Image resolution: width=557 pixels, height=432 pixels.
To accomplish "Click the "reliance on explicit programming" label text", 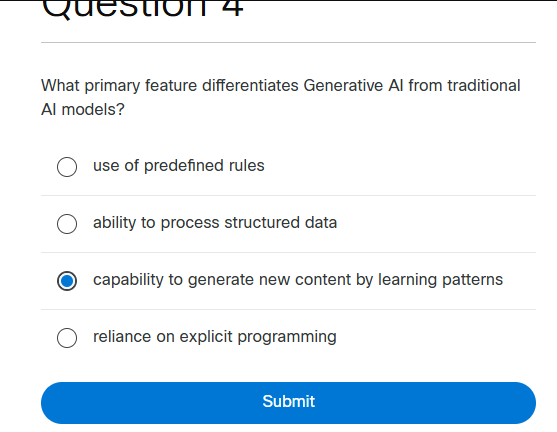I will point(215,337).
